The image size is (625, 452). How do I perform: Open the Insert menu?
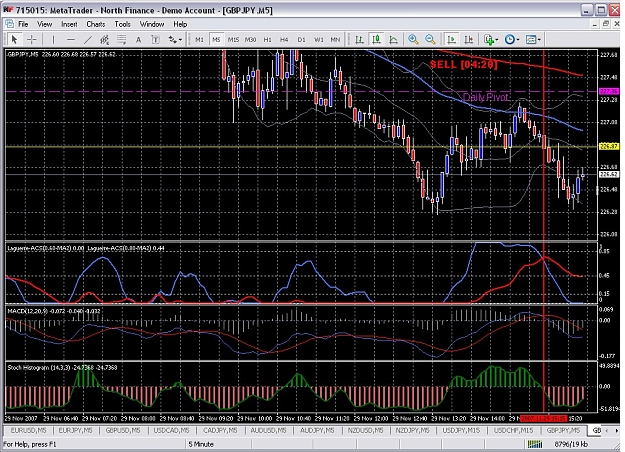coord(69,24)
